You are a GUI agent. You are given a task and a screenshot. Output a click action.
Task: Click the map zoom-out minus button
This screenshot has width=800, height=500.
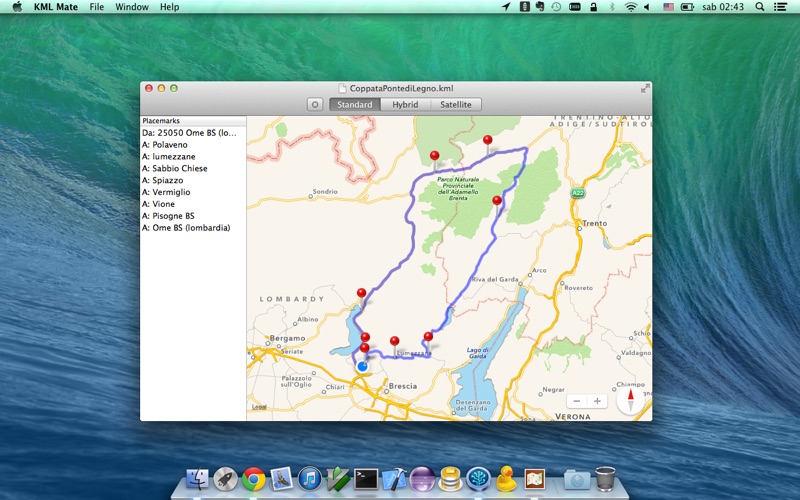(577, 401)
